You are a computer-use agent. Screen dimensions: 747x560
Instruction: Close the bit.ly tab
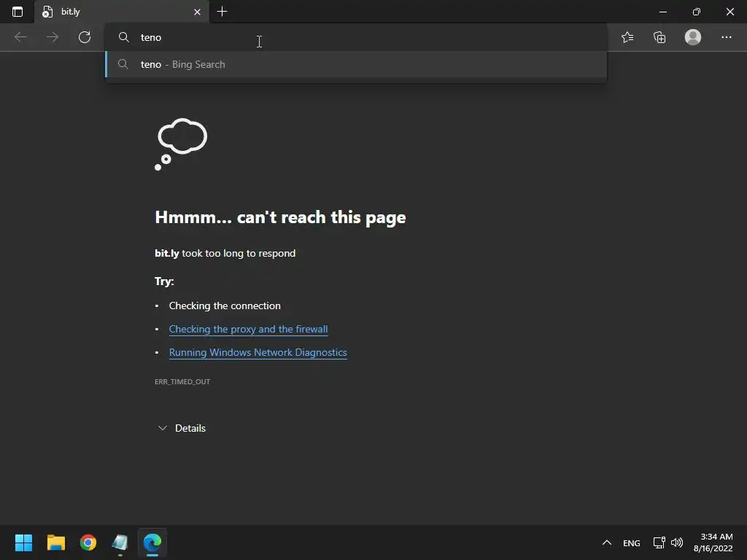click(x=197, y=12)
